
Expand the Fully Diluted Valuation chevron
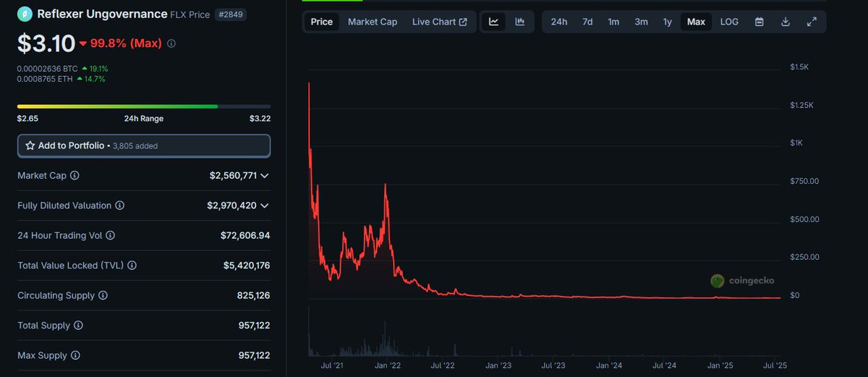tap(265, 206)
